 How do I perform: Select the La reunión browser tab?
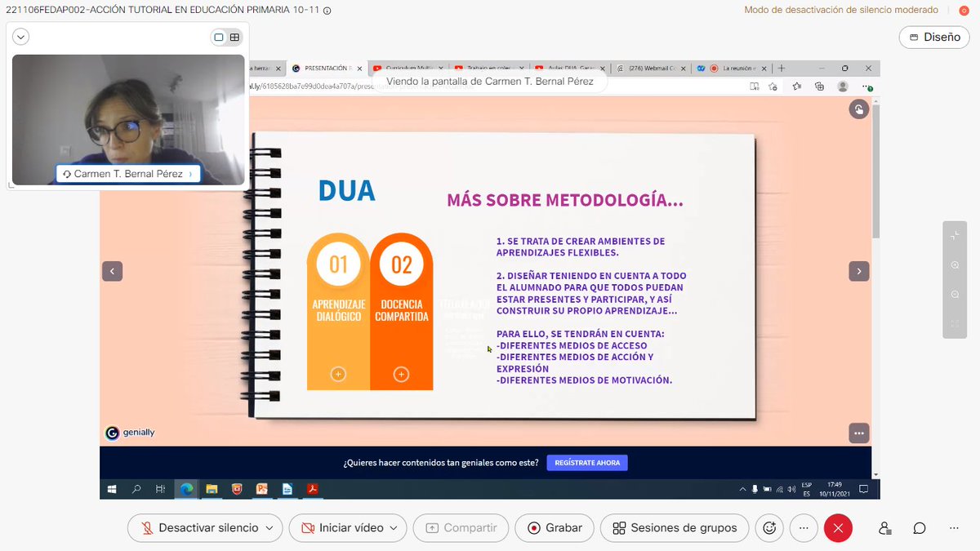click(731, 69)
